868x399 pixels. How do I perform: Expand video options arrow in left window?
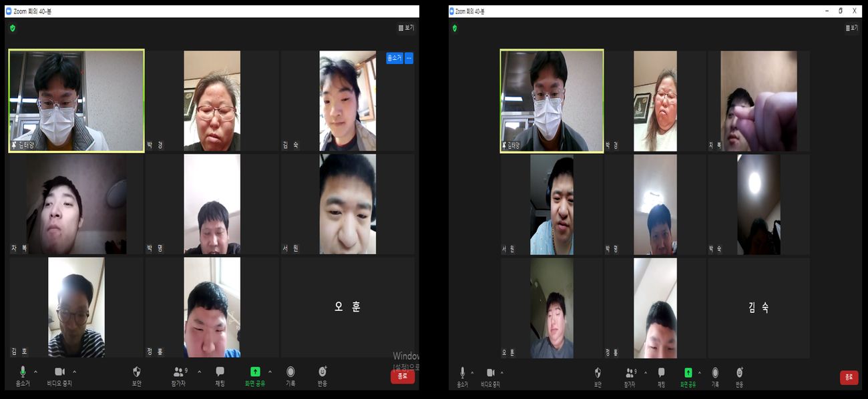pos(74,371)
